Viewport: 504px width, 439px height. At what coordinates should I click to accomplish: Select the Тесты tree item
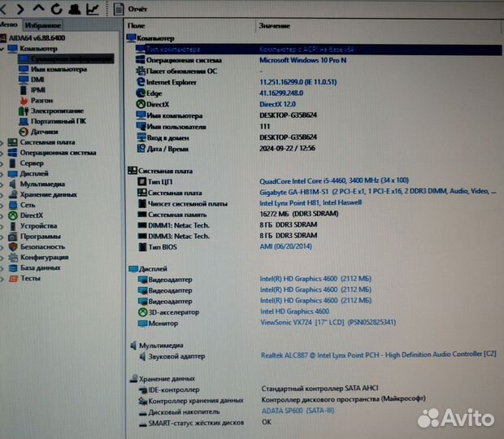[30, 278]
